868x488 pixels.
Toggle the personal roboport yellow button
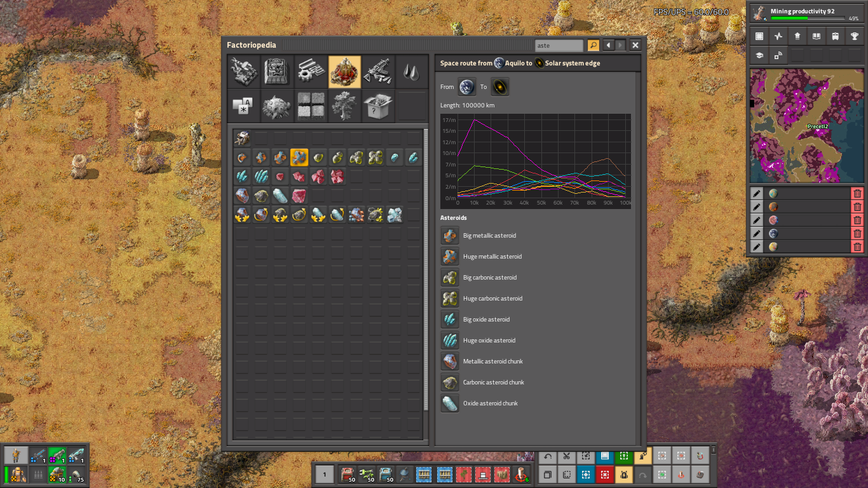click(643, 456)
